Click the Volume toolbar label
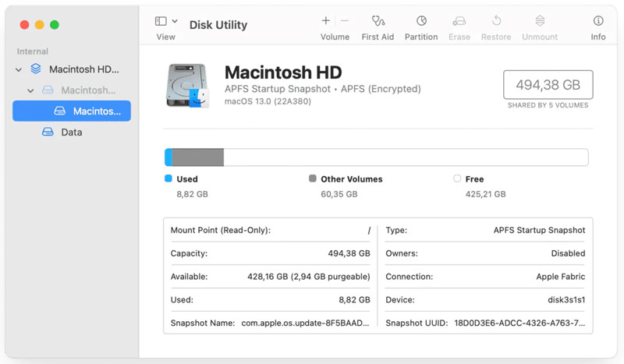This screenshot has height=364, width=624. pyautogui.click(x=335, y=37)
